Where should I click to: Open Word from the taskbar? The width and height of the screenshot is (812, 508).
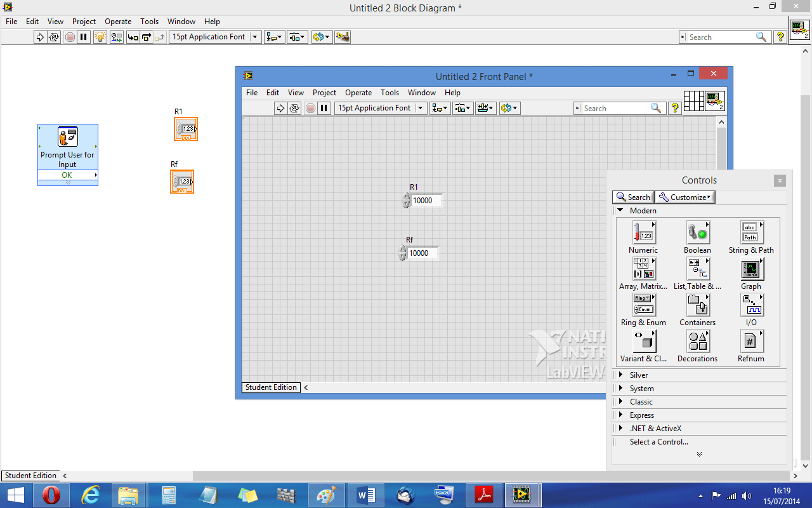(366, 495)
